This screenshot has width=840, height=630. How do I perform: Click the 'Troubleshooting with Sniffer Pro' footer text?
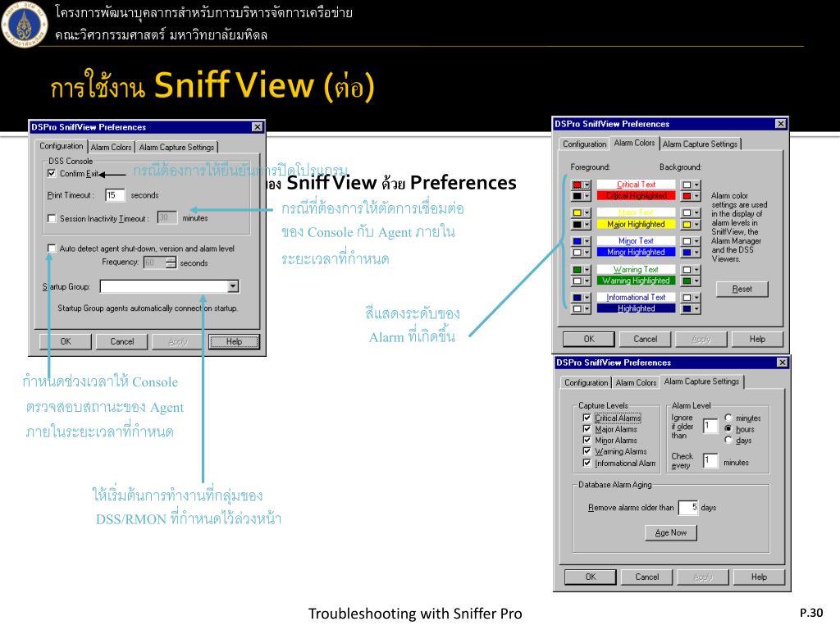pyautogui.click(x=415, y=614)
